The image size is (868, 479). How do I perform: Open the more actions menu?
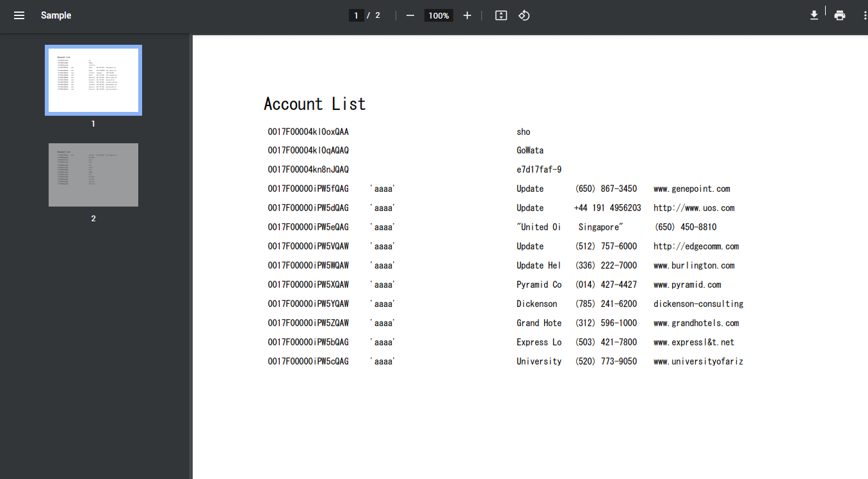coord(865,15)
